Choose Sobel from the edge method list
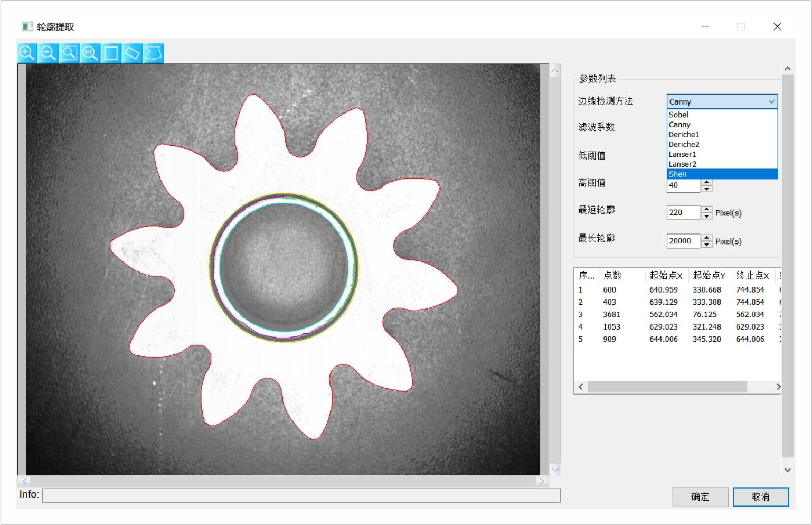Screen dimensions: 812x525 pyautogui.click(x=678, y=115)
